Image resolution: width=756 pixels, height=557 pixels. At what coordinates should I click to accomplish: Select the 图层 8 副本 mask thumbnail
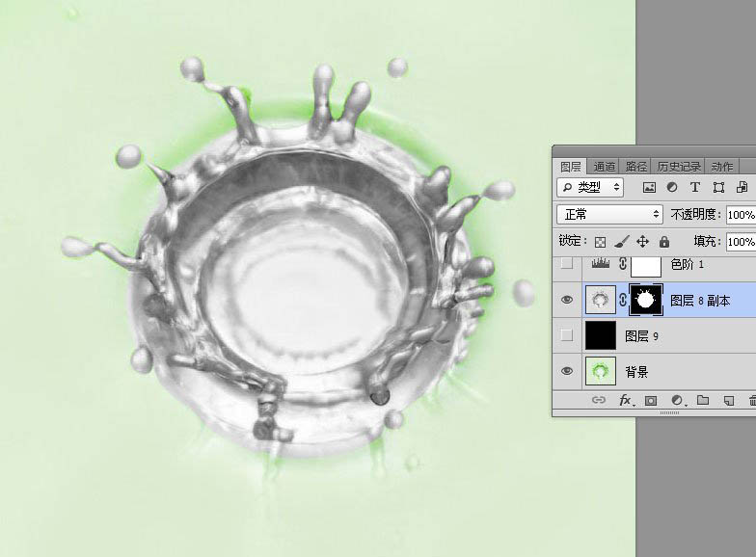point(646,300)
